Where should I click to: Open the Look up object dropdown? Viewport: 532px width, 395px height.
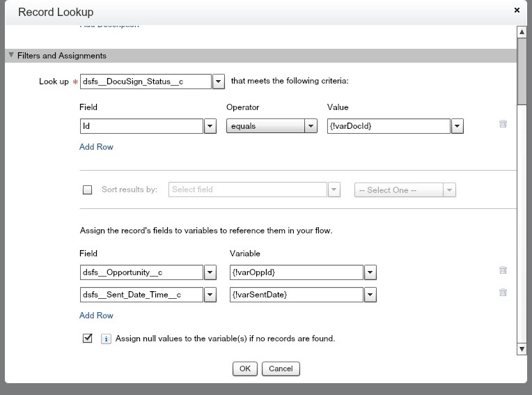coord(219,82)
